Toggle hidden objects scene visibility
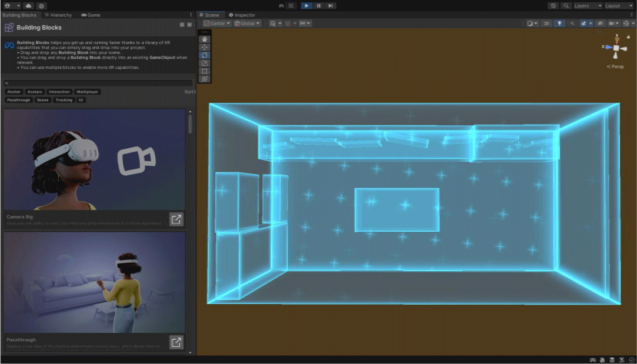The image size is (637, 364). [601, 24]
